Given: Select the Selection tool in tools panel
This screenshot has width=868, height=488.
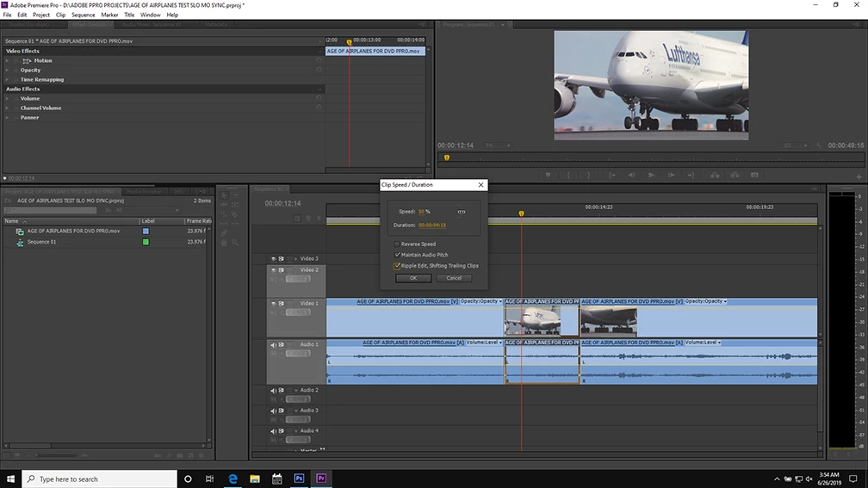Looking at the screenshot, I should [x=224, y=195].
